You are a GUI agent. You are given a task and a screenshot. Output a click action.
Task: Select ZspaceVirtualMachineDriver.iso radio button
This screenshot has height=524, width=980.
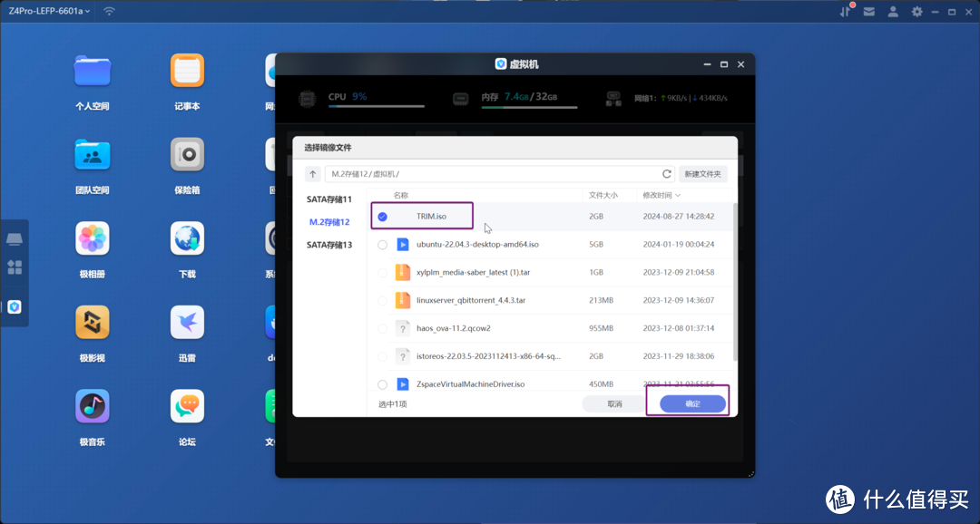click(382, 384)
